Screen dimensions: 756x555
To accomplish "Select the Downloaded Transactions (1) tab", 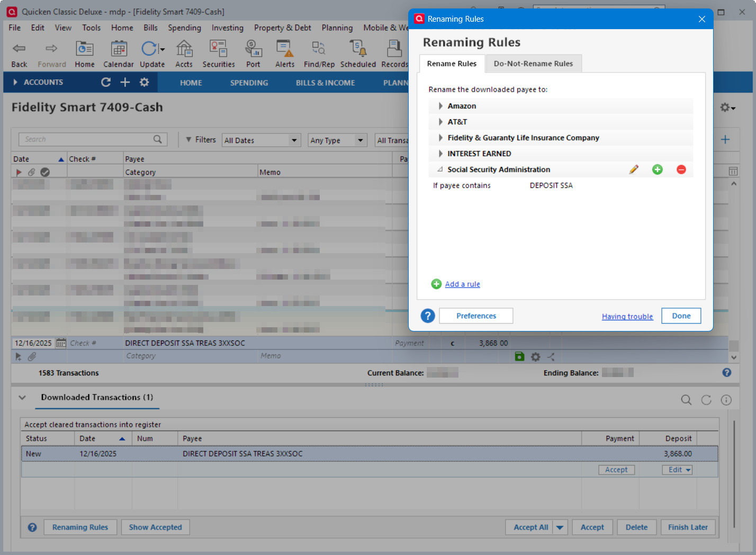I will click(x=97, y=397).
